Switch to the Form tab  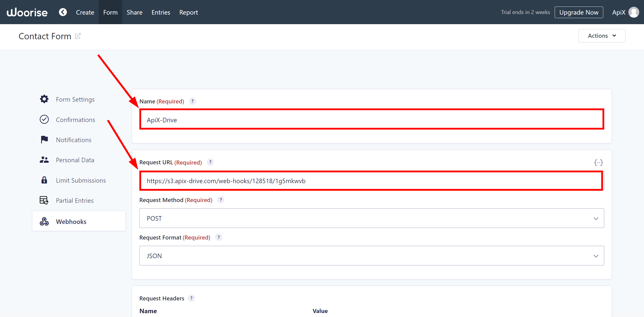click(110, 12)
